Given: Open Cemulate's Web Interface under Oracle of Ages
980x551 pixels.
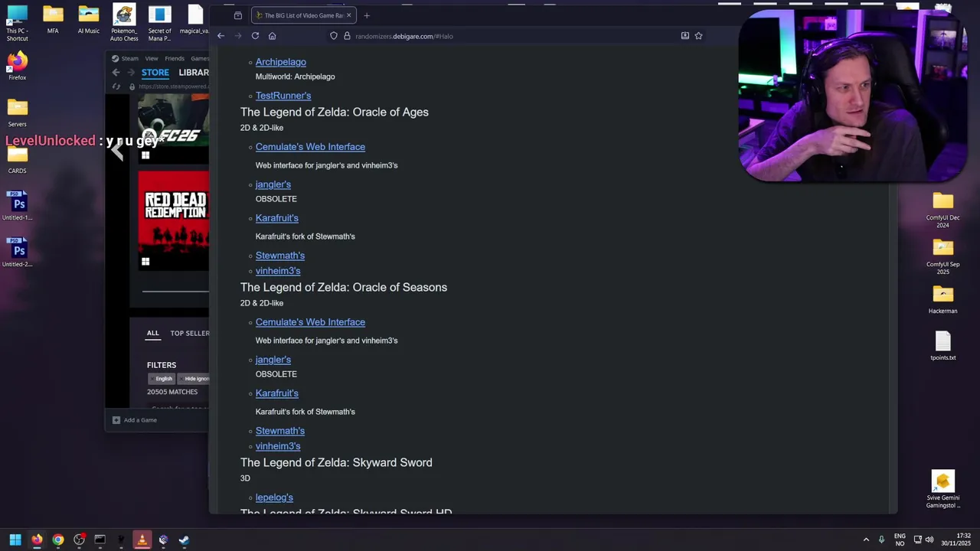Looking at the screenshot, I should (310, 147).
